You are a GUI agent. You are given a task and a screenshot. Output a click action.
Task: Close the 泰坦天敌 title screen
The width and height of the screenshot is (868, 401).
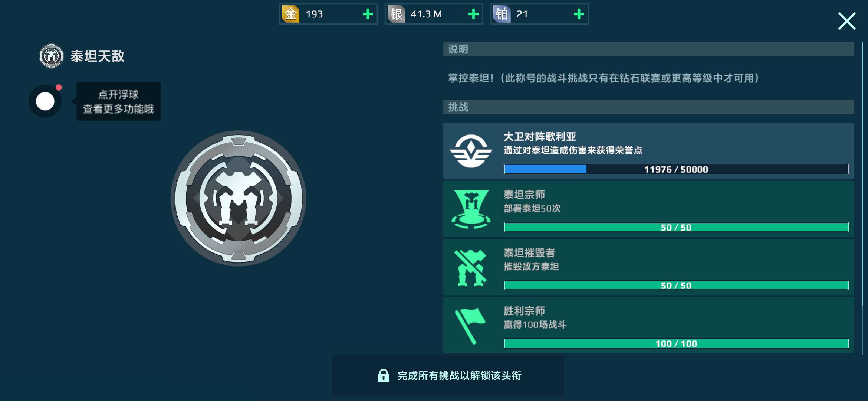click(x=847, y=21)
